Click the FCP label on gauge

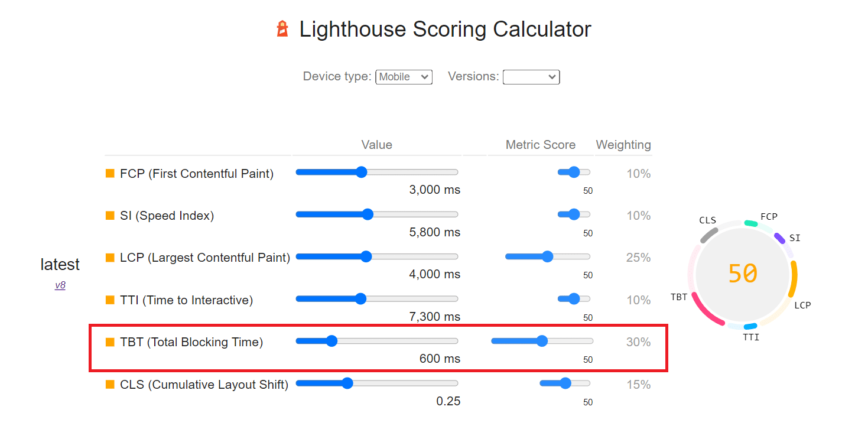click(769, 217)
